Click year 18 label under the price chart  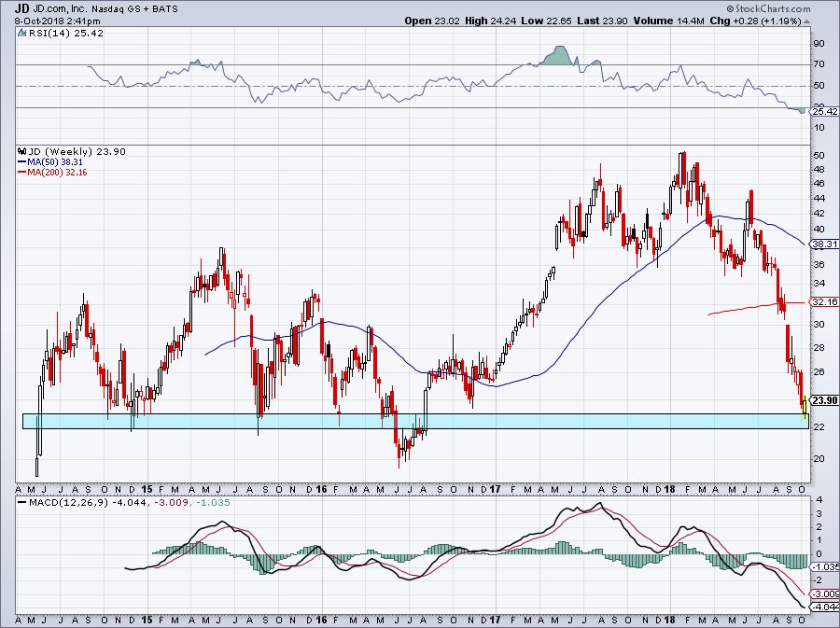[x=669, y=489]
